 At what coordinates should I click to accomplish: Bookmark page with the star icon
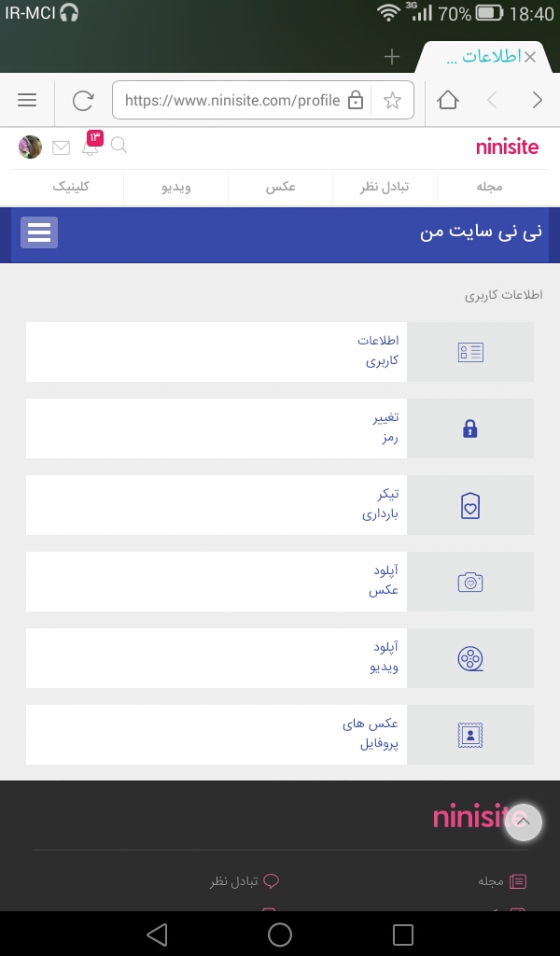coord(392,100)
